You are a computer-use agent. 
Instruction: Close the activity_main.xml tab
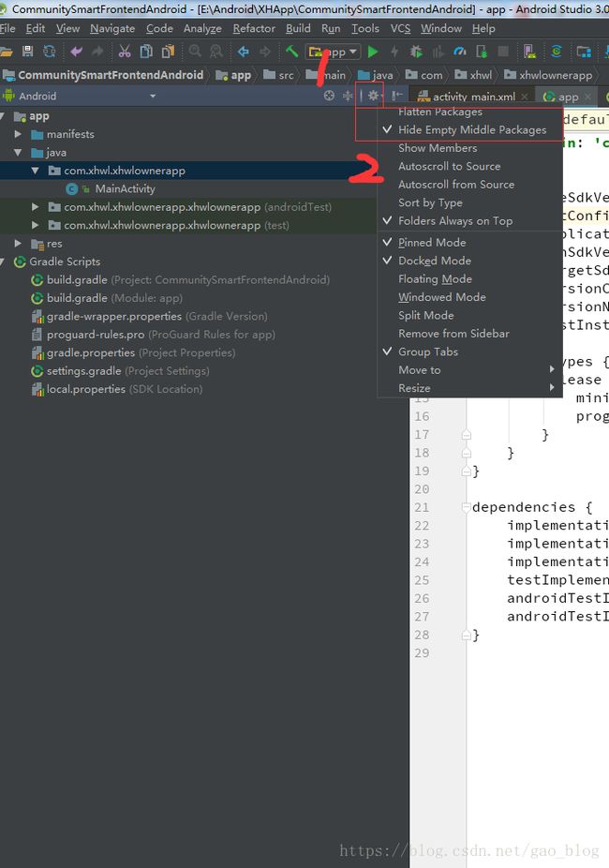(525, 97)
